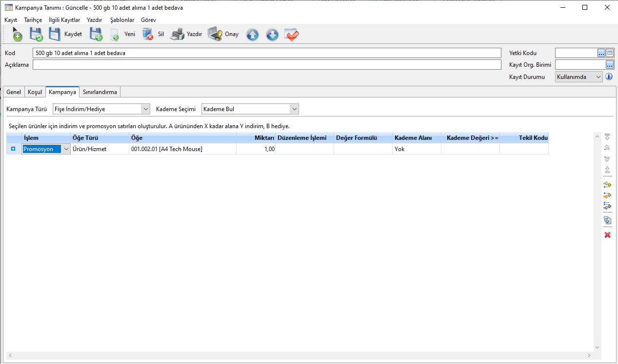The width and height of the screenshot is (618, 364).
Task: Click the Kaydet save icon
Action: point(55,34)
